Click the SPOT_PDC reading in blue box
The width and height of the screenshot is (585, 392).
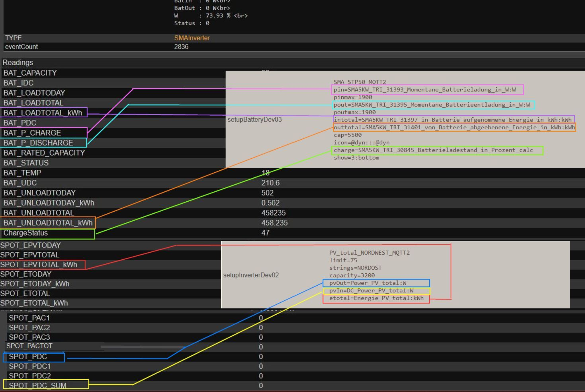[28, 357]
